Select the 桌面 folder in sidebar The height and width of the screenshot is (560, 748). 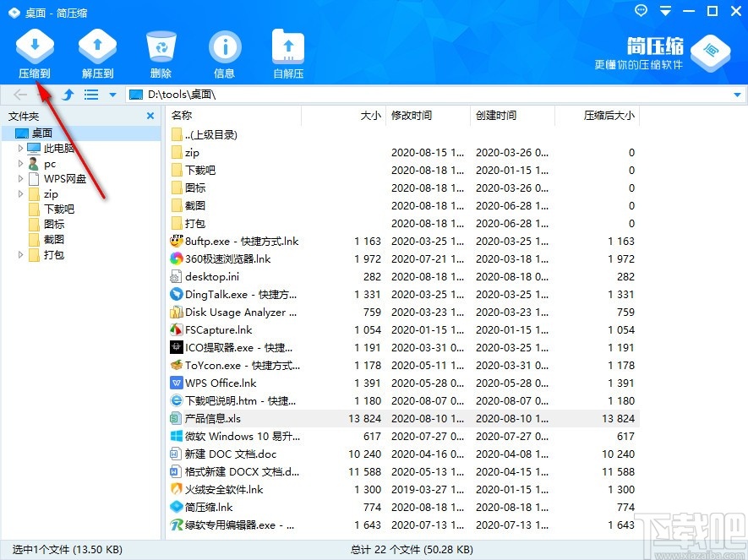point(42,133)
